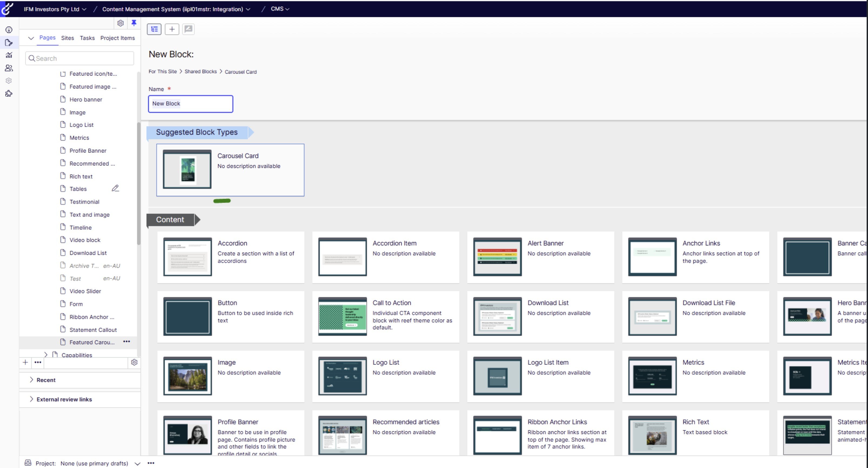This screenshot has height=468, width=868.
Task: Switch to the Sites tab
Action: (67, 38)
